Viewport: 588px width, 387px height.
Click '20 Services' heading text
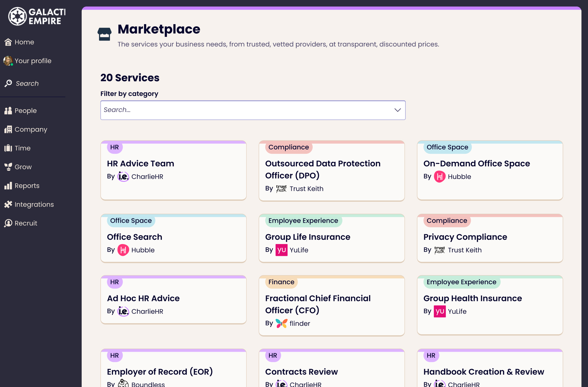click(130, 78)
